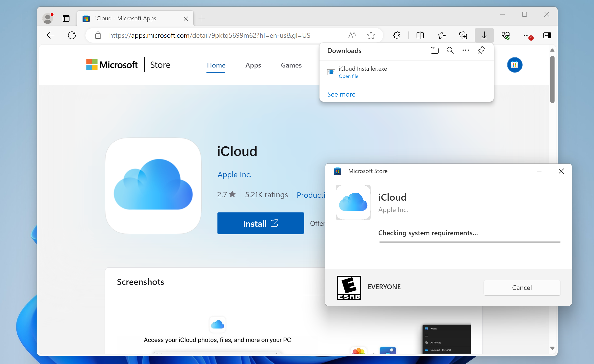
Task: Click Open file link
Action: pyautogui.click(x=348, y=76)
